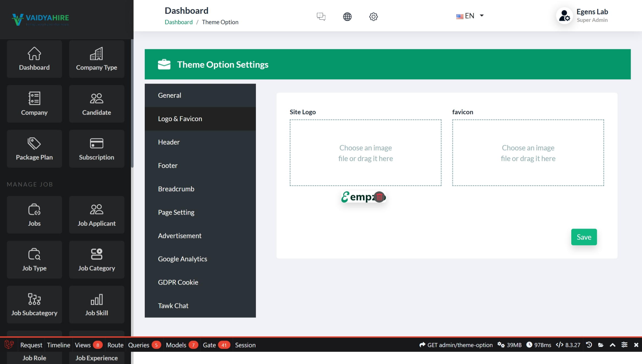Open the settings gear icon
This screenshot has height=364, width=642.
(x=373, y=17)
